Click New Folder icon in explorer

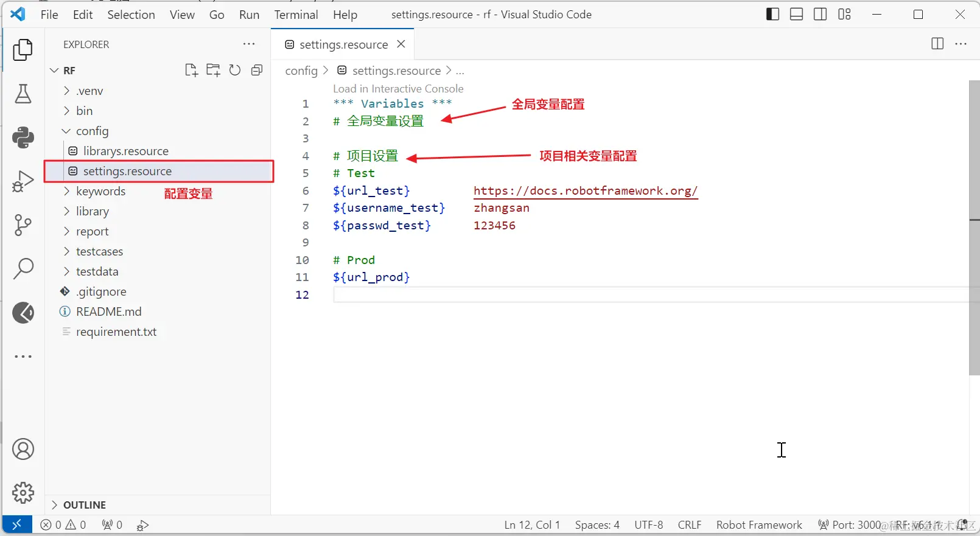click(x=213, y=70)
